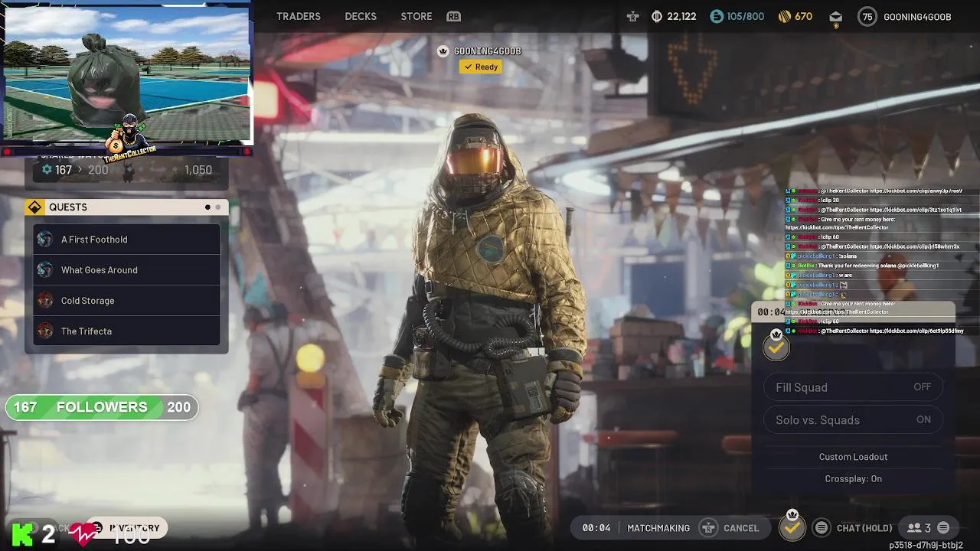Click the top bar controller button icon
This screenshot has width=980, height=551.
(x=632, y=16)
